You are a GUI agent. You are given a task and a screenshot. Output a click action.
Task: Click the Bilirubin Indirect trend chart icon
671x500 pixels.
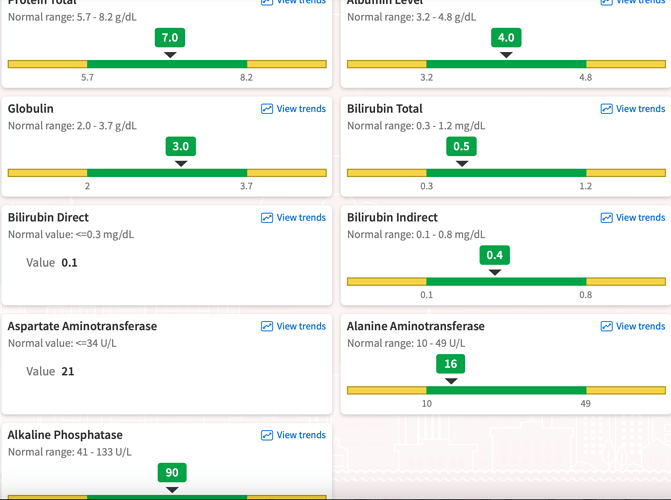click(x=606, y=218)
